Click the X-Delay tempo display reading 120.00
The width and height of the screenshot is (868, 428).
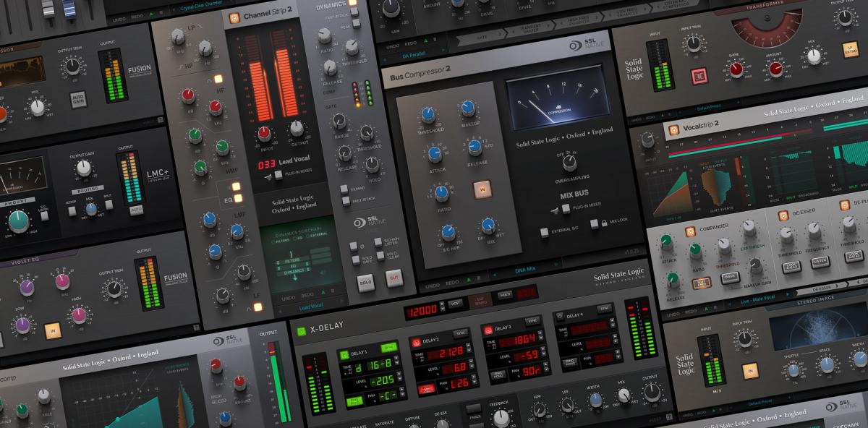click(x=422, y=310)
